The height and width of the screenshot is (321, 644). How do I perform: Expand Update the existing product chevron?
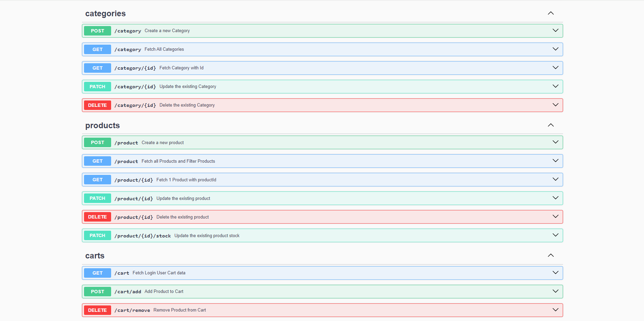556,198
